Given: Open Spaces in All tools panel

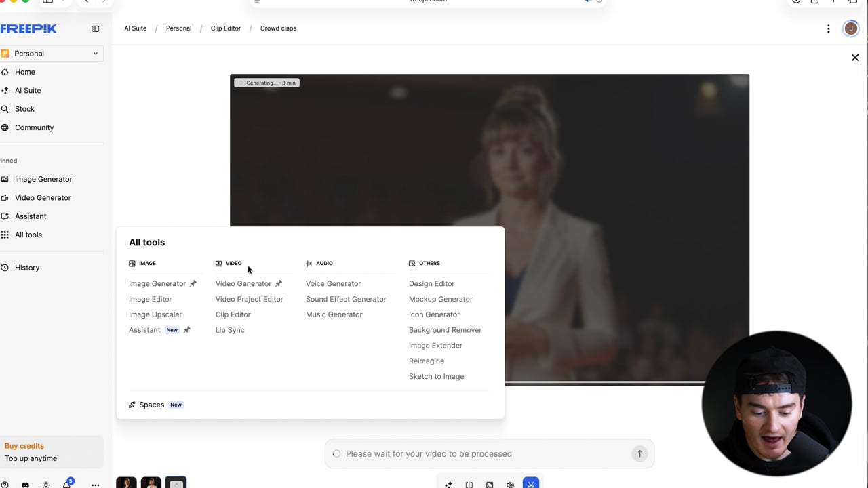Looking at the screenshot, I should click(x=152, y=405).
